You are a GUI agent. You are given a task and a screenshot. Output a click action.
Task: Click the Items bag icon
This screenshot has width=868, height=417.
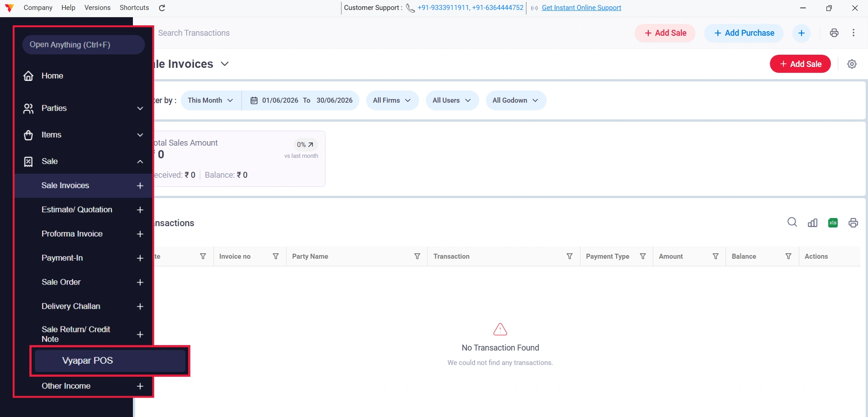coord(28,135)
